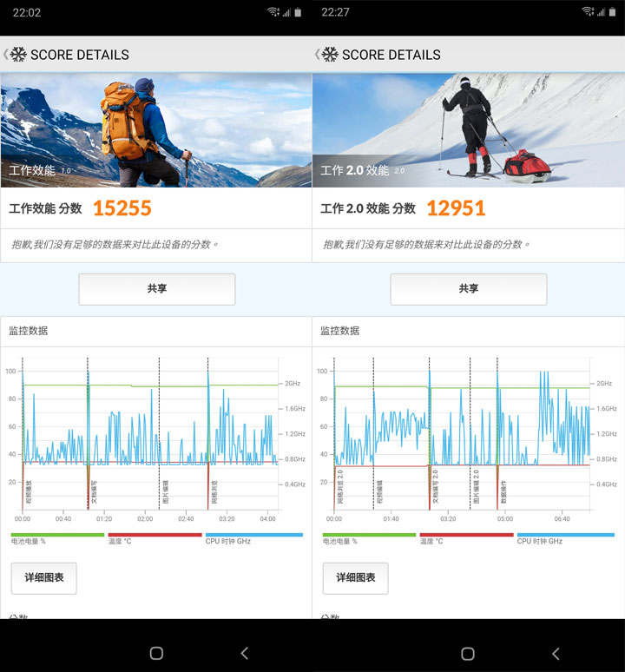This screenshot has width=625, height=672.
Task: Tap the Android back arrow under the 15255 screen
Action: click(244, 653)
